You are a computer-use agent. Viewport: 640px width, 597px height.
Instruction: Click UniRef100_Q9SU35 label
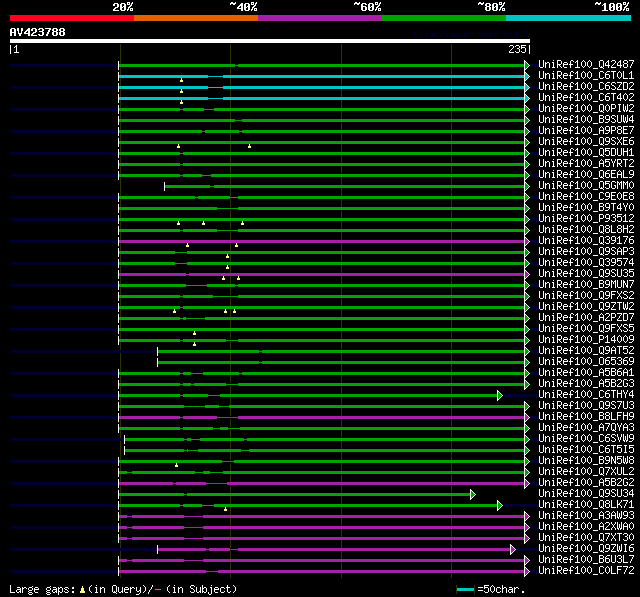click(586, 274)
